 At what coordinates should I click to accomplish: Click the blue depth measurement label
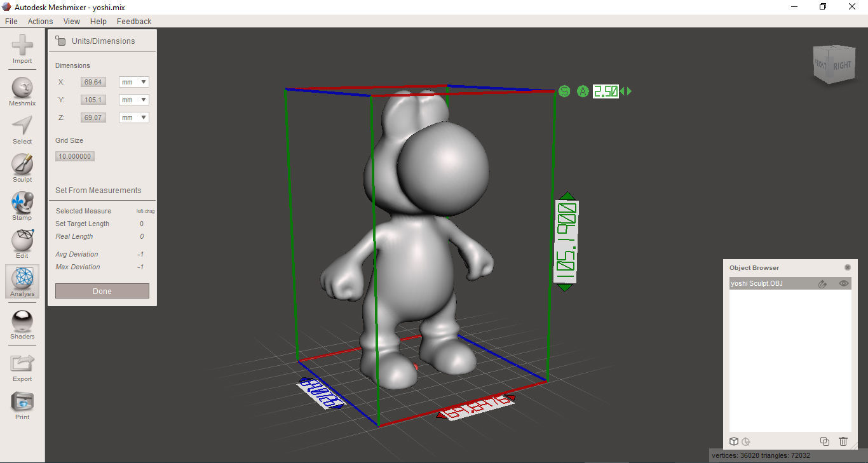(x=321, y=393)
